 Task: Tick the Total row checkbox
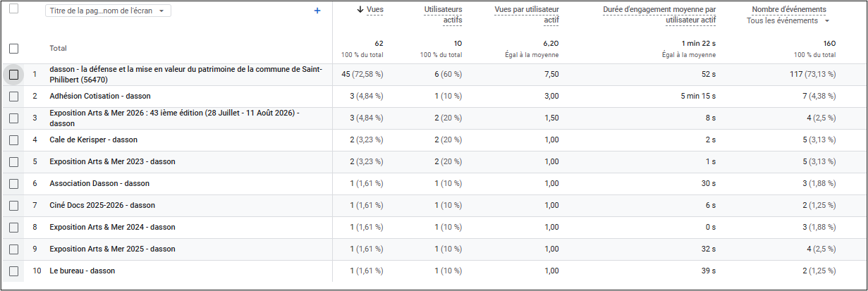(13, 49)
